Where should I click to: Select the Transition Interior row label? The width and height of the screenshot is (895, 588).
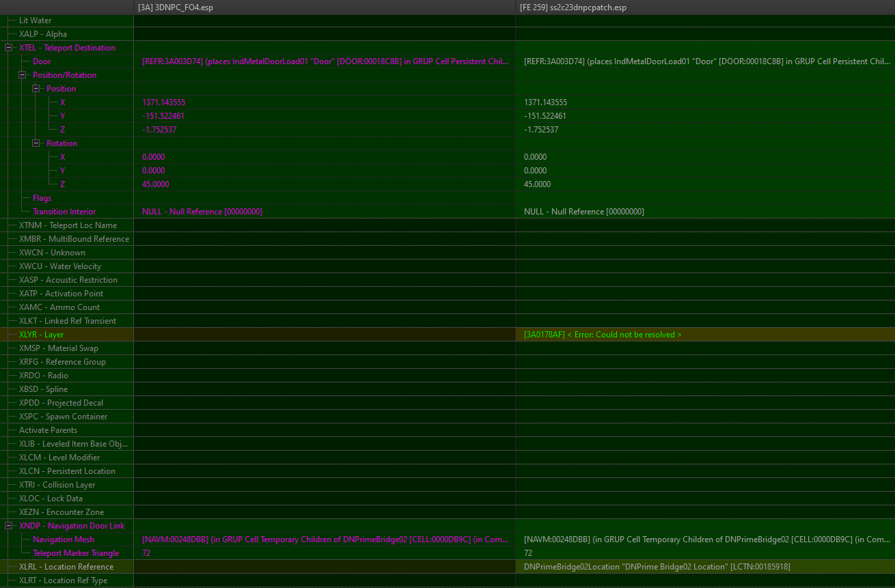pyautogui.click(x=64, y=212)
